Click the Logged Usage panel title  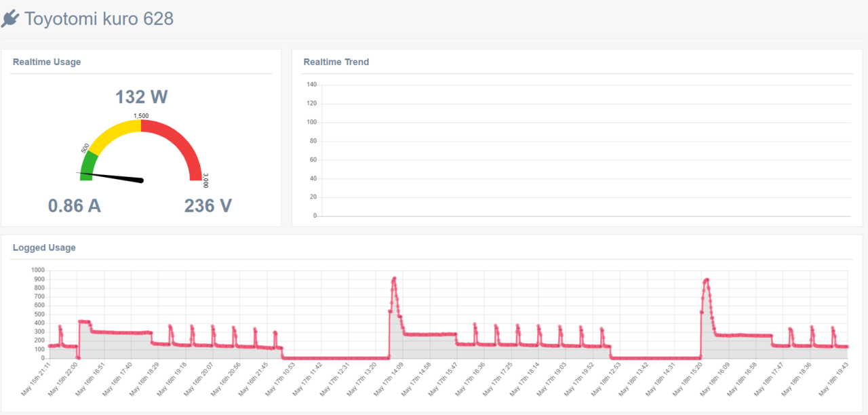pyautogui.click(x=44, y=248)
